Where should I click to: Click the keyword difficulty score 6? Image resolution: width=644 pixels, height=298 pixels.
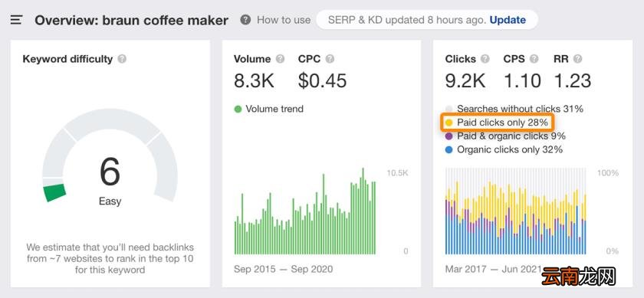pyautogui.click(x=110, y=172)
